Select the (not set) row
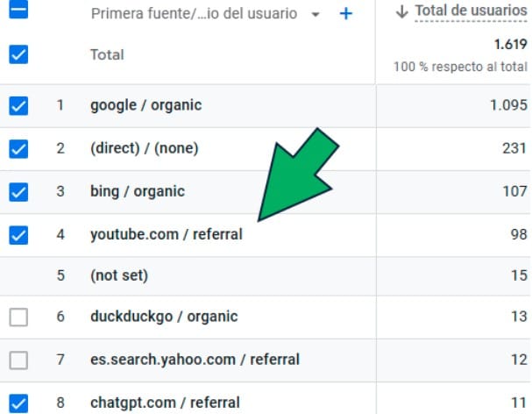The height and width of the screenshot is (414, 532). click(x=119, y=275)
